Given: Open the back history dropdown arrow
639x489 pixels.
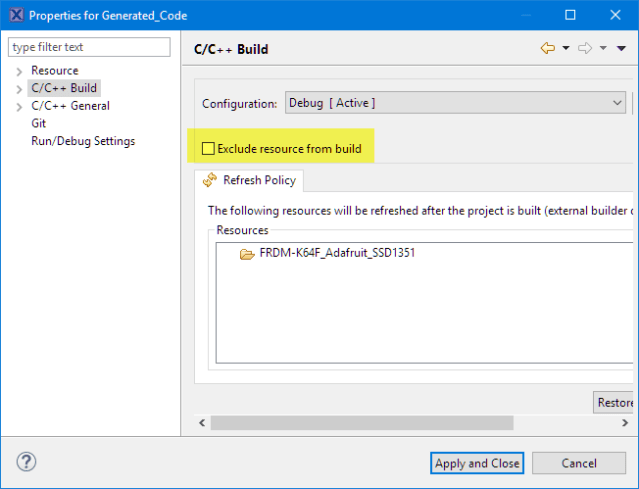Looking at the screenshot, I should [x=565, y=48].
